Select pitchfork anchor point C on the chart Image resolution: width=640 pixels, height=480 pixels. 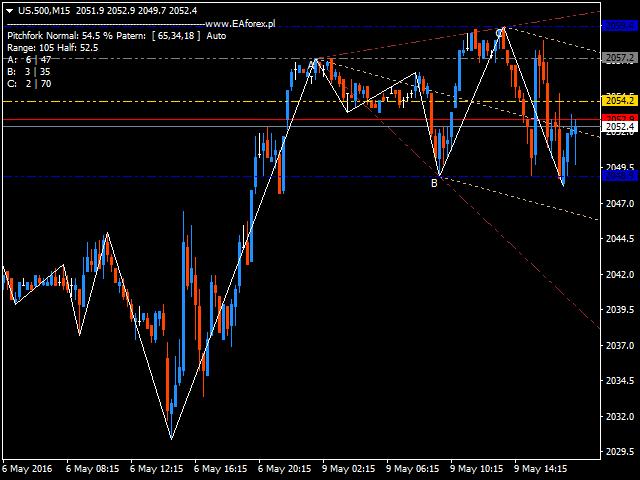pos(499,33)
